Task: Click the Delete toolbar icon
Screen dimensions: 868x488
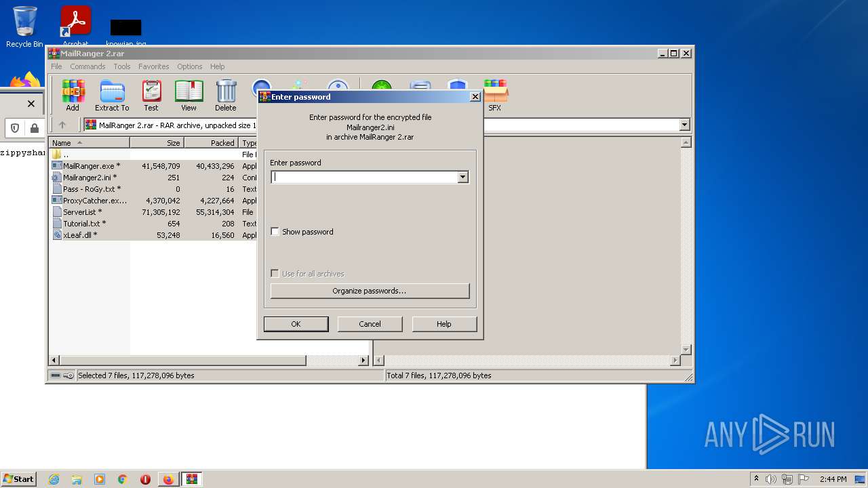Action: 226,95
